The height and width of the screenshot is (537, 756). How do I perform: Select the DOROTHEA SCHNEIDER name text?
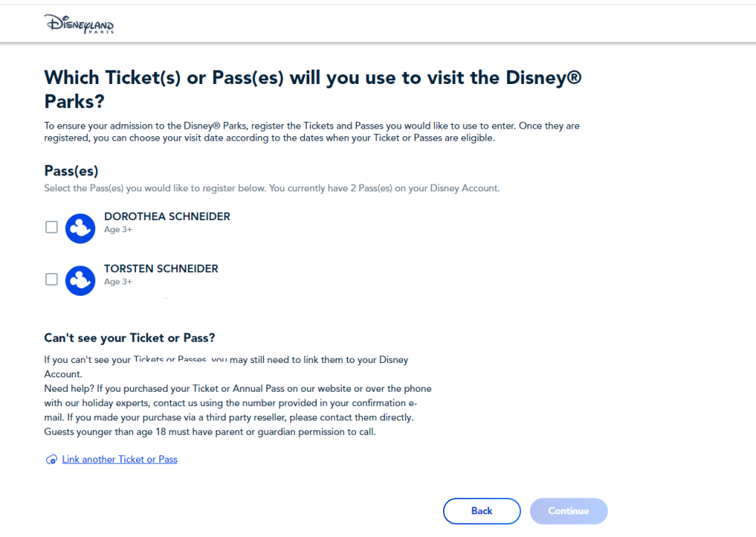pyautogui.click(x=167, y=216)
